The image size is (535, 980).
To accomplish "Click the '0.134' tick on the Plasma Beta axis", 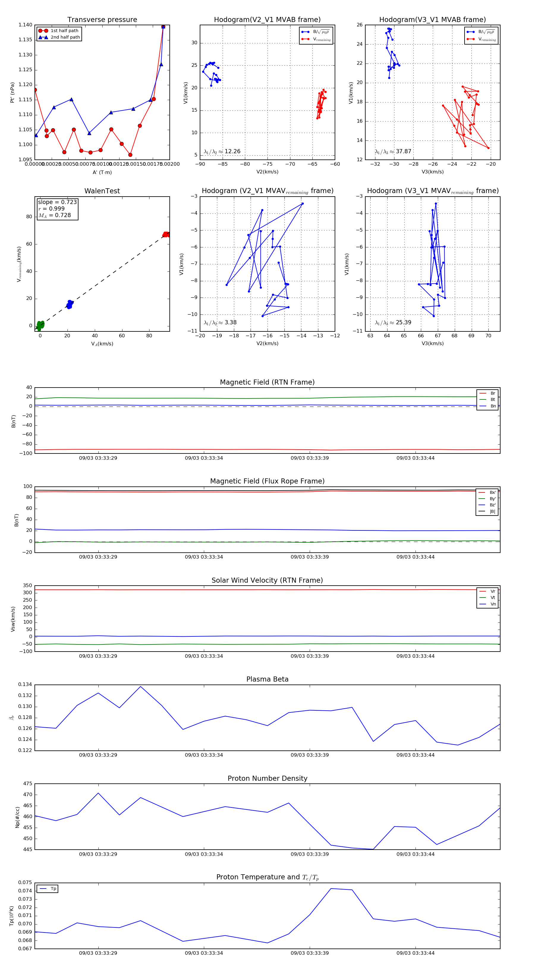I will pyautogui.click(x=26, y=685).
